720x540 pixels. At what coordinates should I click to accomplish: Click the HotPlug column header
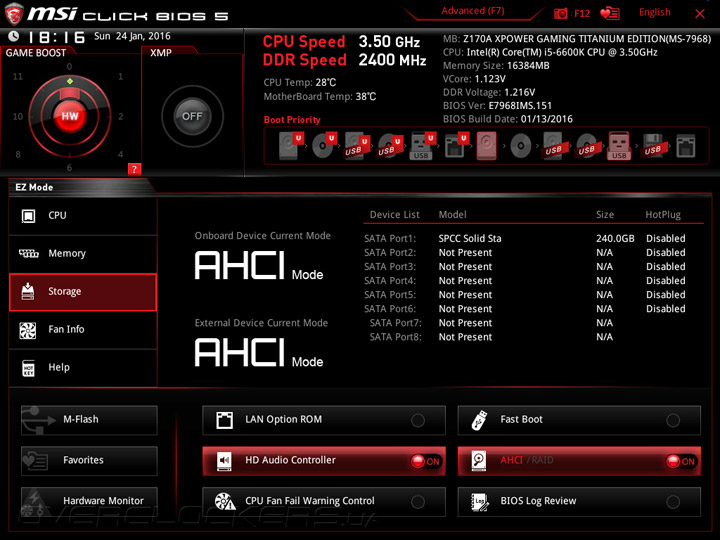(663, 214)
